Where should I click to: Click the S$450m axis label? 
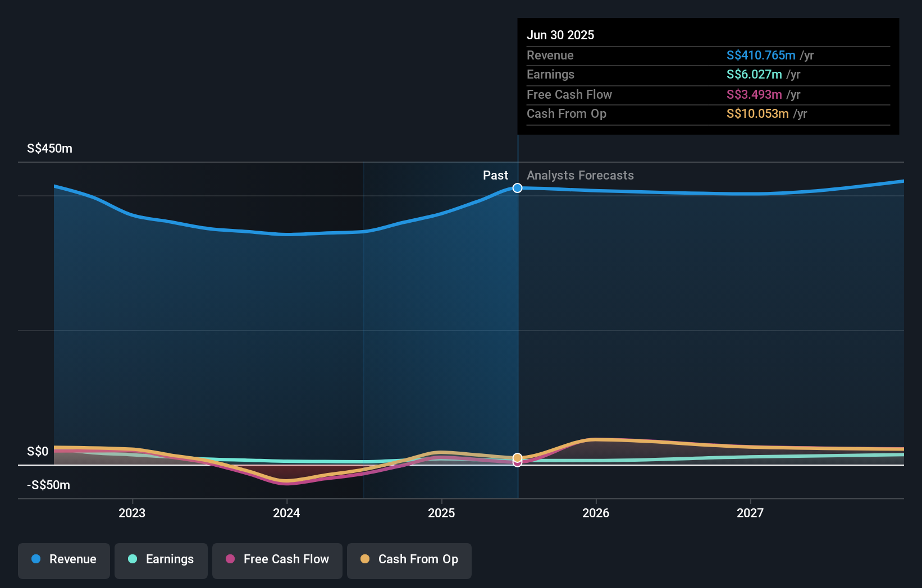48,148
